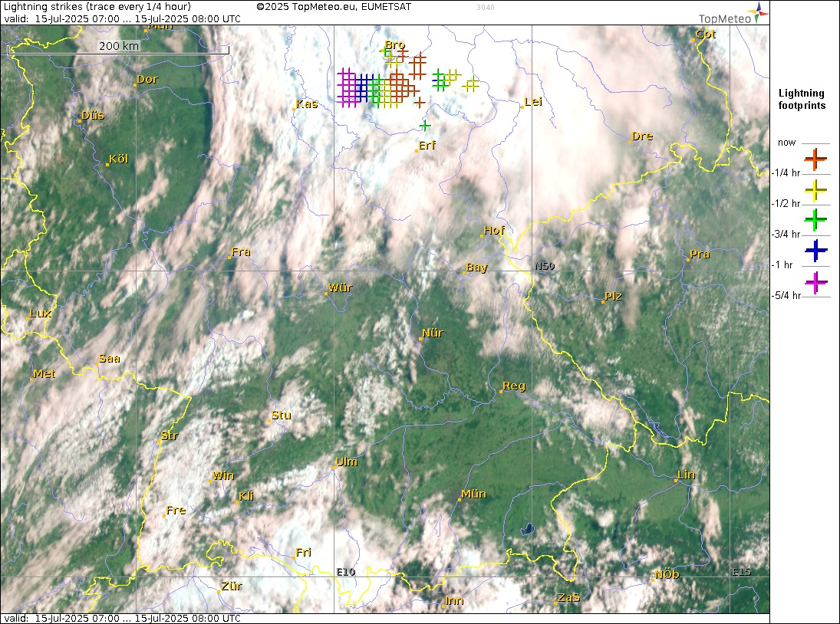Click the 'Lei' city label
The image size is (840, 624).
(533, 102)
